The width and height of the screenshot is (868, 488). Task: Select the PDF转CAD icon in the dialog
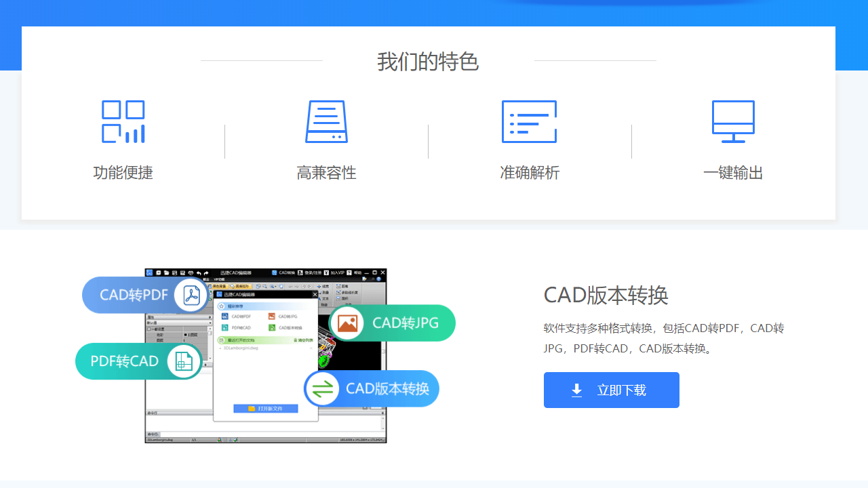224,327
